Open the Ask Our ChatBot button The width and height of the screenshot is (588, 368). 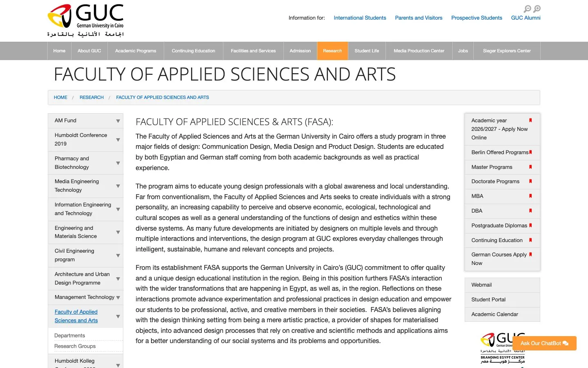click(544, 343)
